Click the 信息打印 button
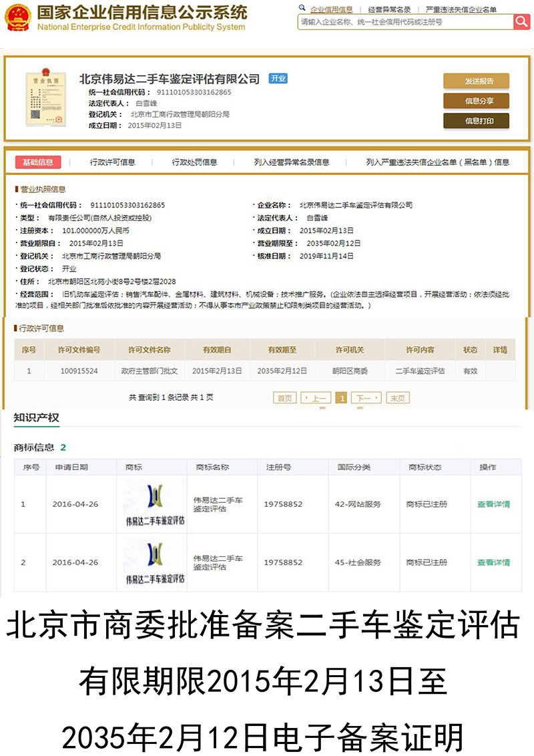Image resolution: width=534 pixels, height=756 pixels. pos(476,120)
